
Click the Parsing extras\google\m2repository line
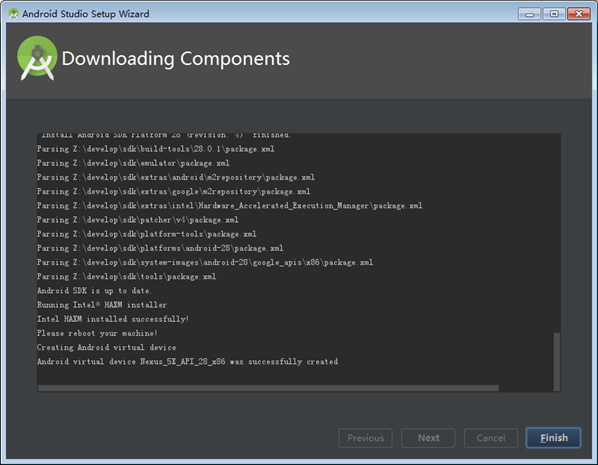(174, 191)
